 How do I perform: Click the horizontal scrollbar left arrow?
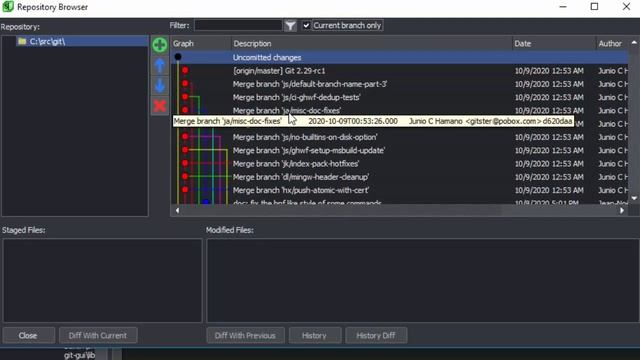pyautogui.click(x=177, y=211)
